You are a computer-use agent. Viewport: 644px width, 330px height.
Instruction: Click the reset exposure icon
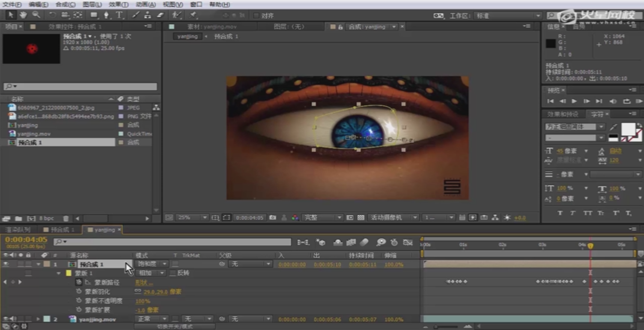(507, 218)
